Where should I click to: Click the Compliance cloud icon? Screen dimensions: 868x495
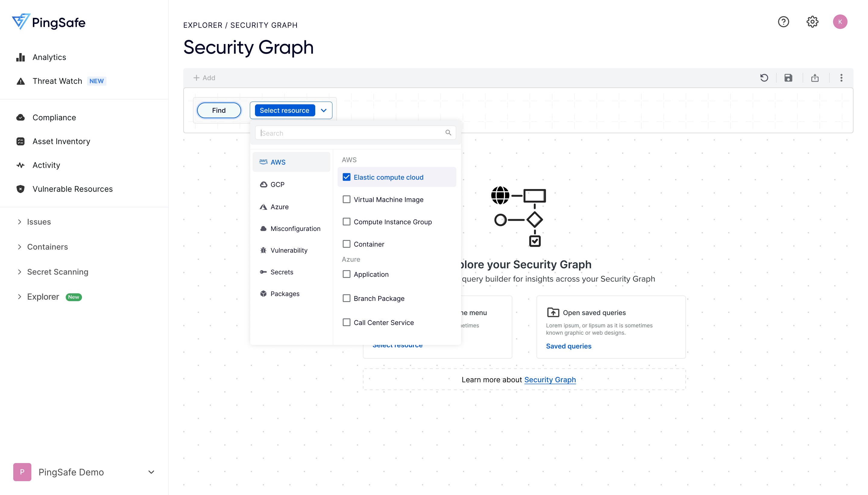click(x=20, y=117)
